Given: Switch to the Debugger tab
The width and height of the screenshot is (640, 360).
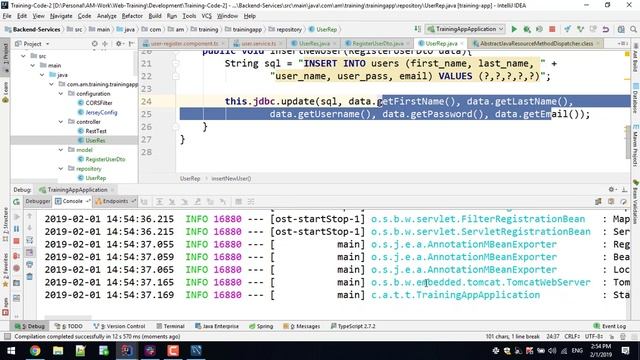Looking at the screenshot, I should [x=38, y=201].
